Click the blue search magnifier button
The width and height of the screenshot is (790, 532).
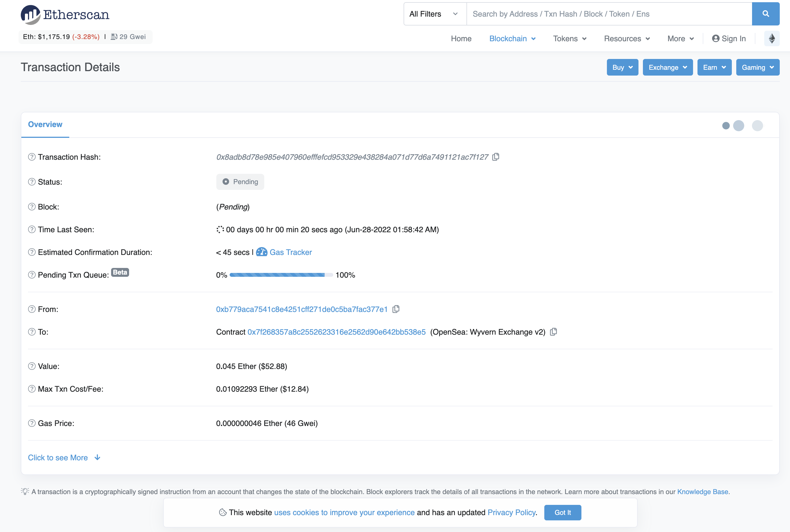[765, 14]
